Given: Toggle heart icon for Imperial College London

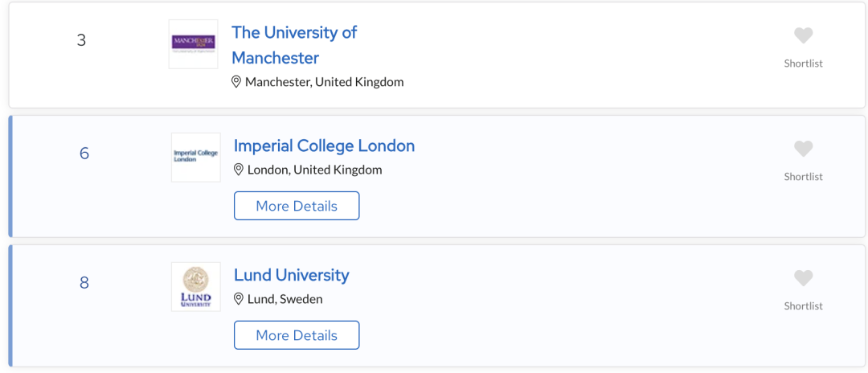Looking at the screenshot, I should click(803, 149).
